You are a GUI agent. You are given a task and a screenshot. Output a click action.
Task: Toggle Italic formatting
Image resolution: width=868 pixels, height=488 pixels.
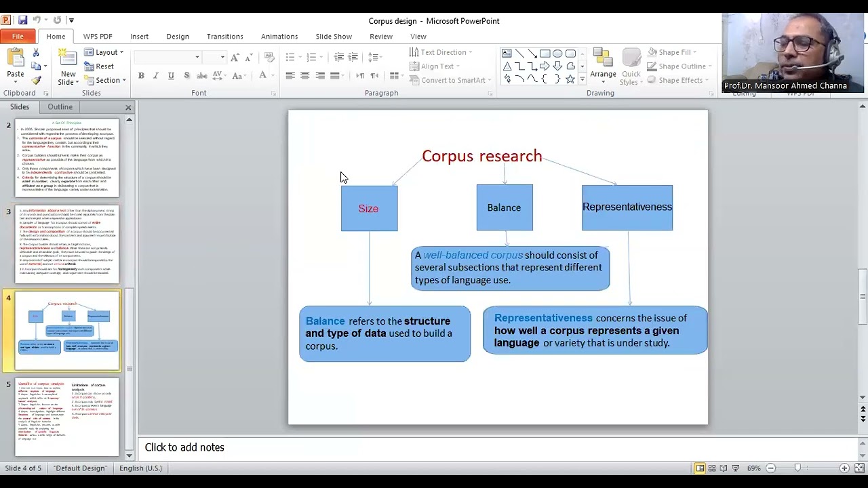click(x=156, y=76)
